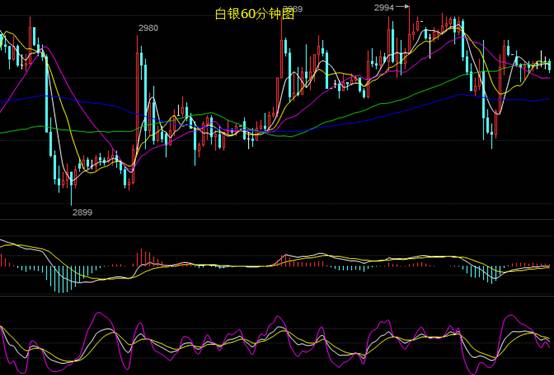
Task: Select the 2980 price high label
Action: 148,28
